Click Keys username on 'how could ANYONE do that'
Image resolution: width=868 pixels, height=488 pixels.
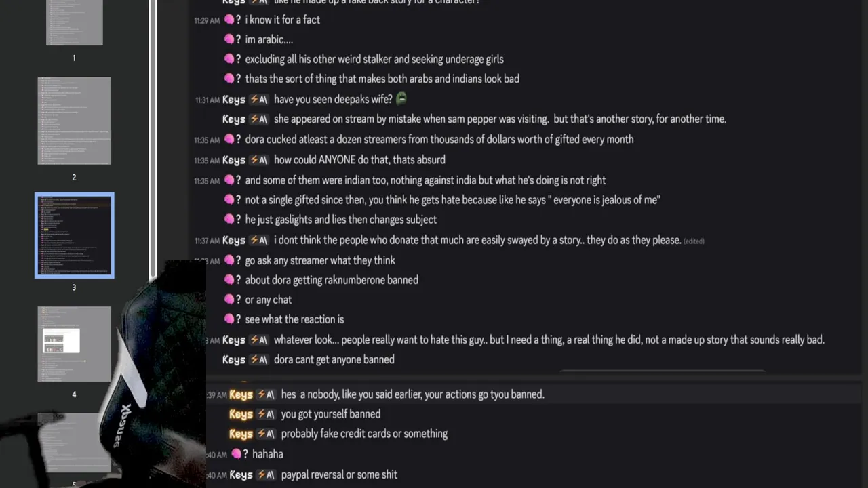click(234, 160)
